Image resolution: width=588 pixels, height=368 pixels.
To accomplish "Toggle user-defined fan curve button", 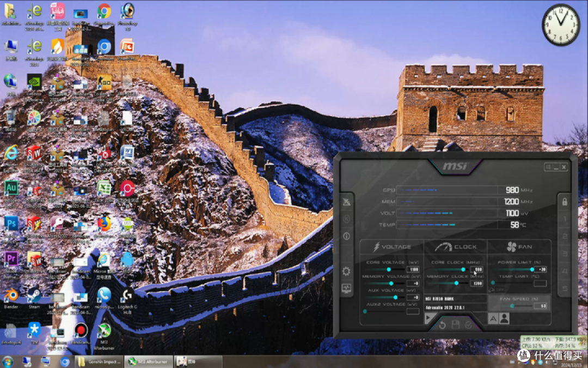I will click(x=504, y=318).
